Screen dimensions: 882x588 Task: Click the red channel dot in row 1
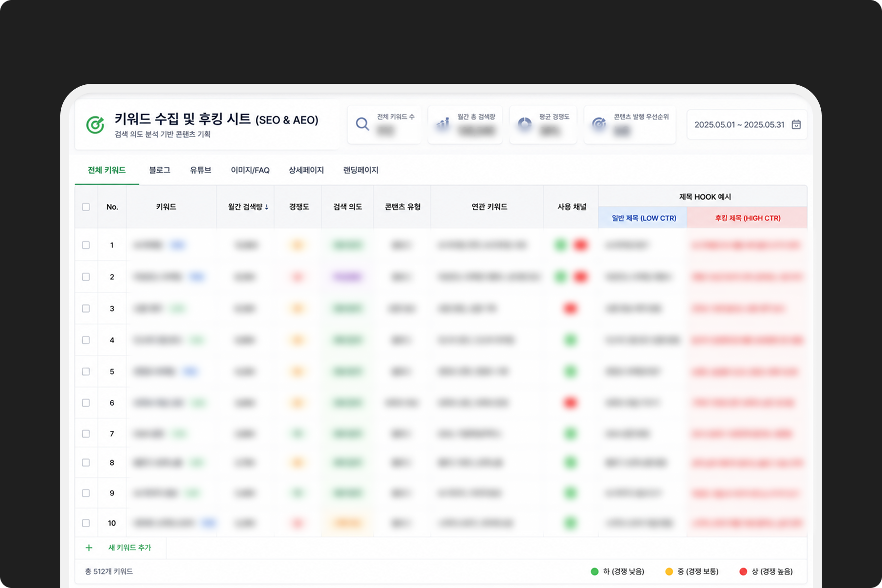coord(580,245)
